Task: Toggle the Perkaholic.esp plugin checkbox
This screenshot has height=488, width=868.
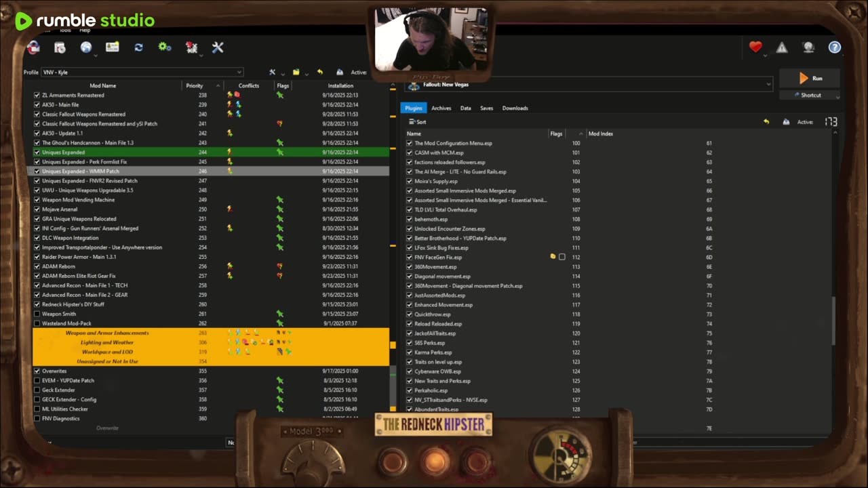Action: (409, 390)
